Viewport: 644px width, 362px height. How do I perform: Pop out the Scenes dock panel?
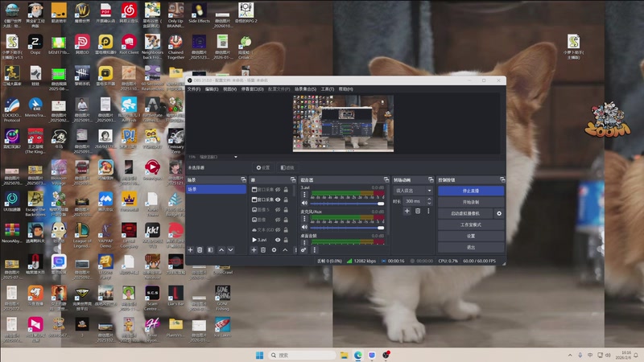pyautogui.click(x=244, y=179)
